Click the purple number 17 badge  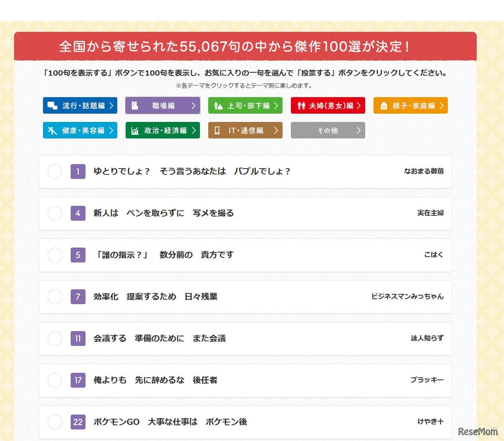78,380
